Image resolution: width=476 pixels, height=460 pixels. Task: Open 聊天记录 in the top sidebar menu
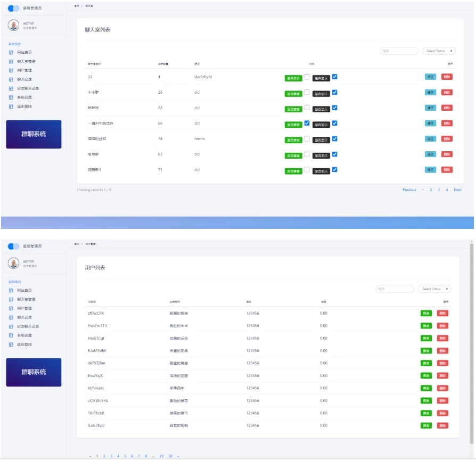coord(24,79)
